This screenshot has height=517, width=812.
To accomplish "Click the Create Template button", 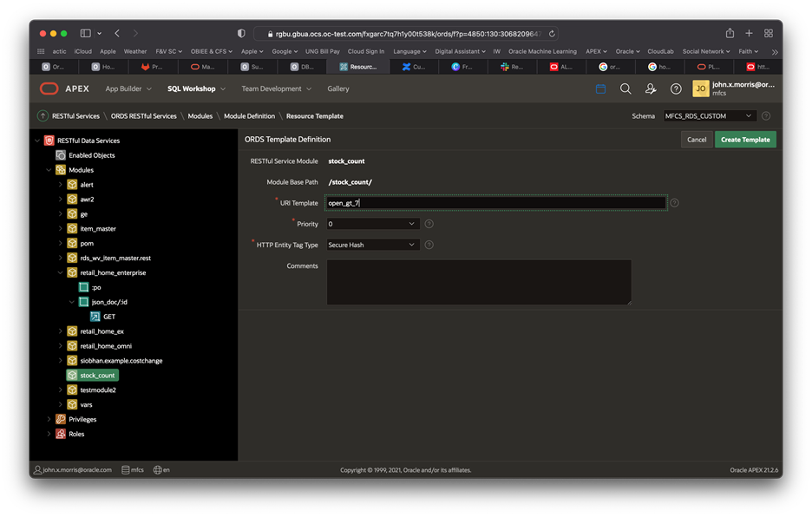I will click(744, 139).
